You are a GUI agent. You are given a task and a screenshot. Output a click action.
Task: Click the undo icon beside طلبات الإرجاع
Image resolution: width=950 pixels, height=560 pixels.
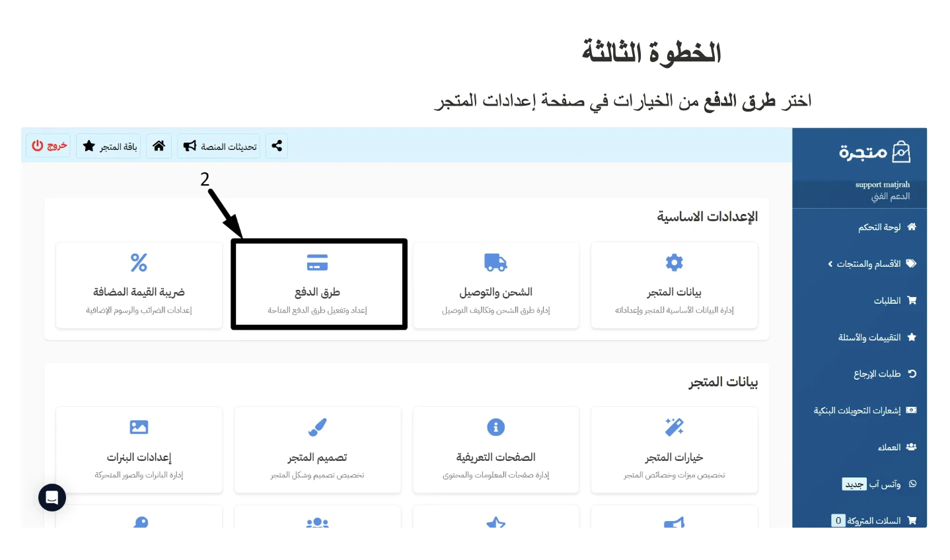tap(912, 374)
